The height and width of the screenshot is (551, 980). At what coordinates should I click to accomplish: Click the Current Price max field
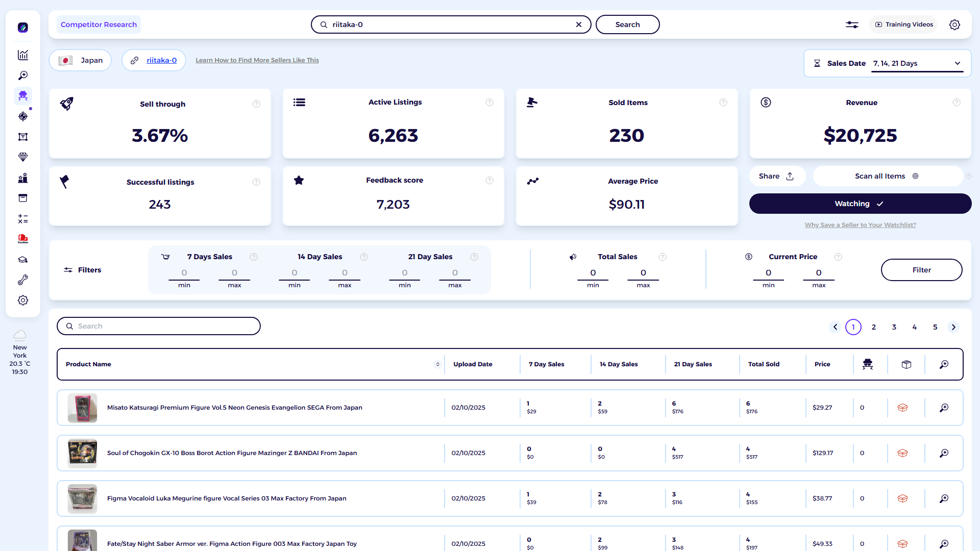point(819,273)
